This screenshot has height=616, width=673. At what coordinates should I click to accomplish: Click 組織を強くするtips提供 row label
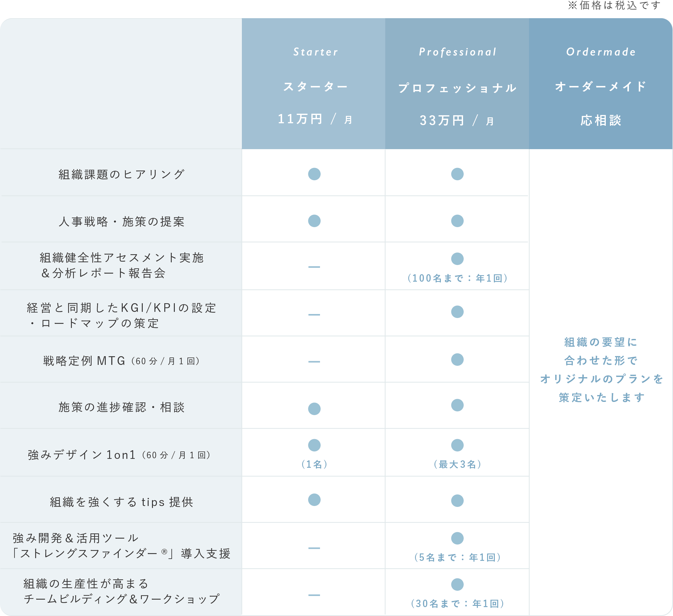tap(121, 502)
